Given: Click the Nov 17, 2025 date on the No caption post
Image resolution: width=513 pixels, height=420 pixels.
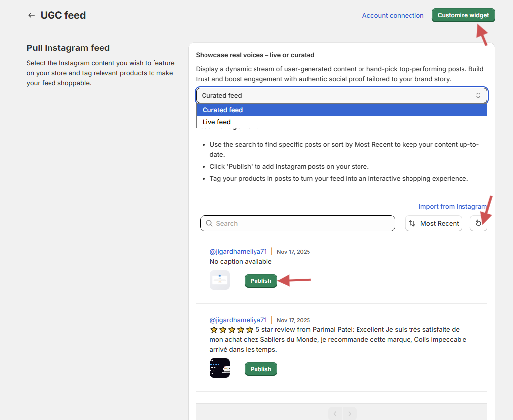Looking at the screenshot, I should coord(294,252).
